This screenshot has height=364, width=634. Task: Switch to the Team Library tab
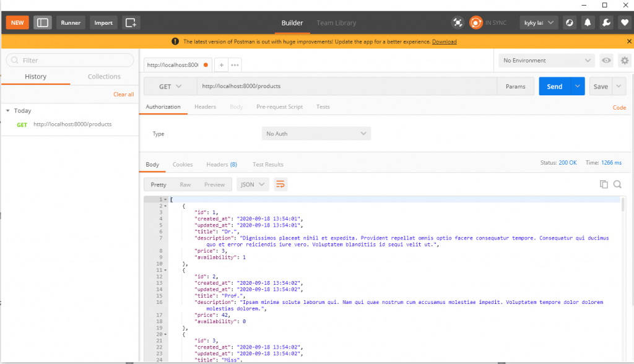click(336, 23)
